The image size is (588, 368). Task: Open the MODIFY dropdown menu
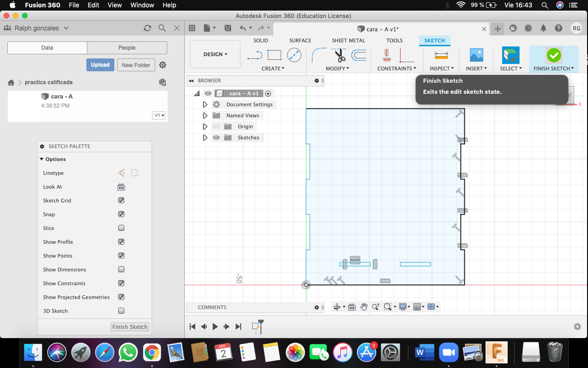click(337, 69)
